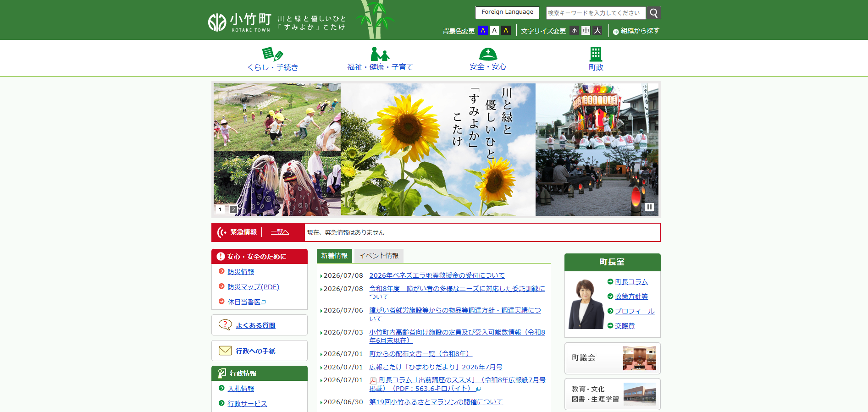Set text size to large (大)
The image size is (868, 412).
pyautogui.click(x=597, y=31)
